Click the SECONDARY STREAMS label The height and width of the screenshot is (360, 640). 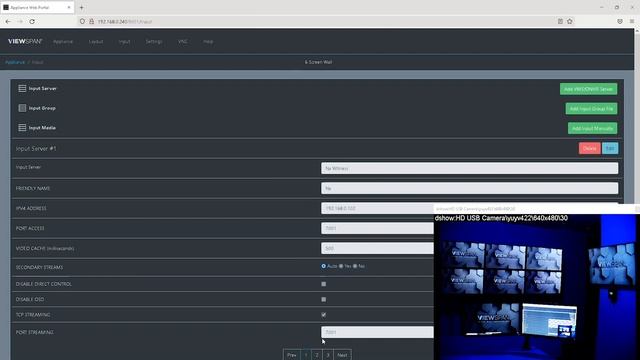pyautogui.click(x=39, y=267)
